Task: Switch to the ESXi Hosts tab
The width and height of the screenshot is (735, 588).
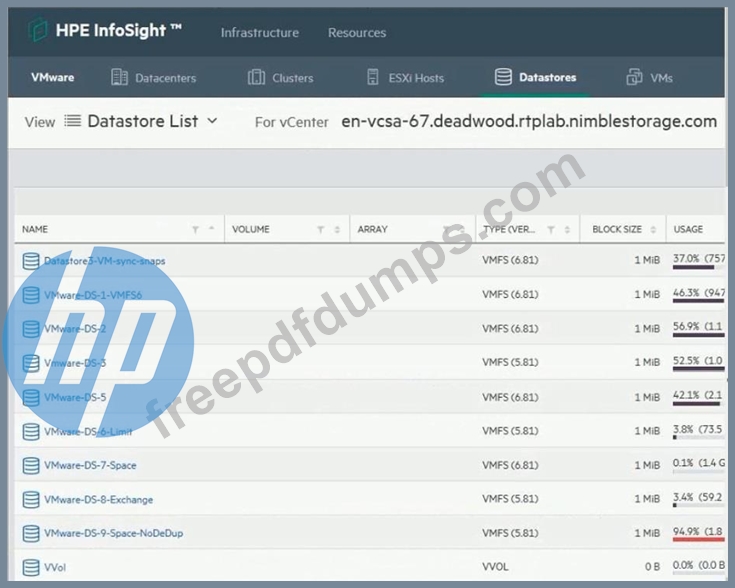Action: coord(405,77)
